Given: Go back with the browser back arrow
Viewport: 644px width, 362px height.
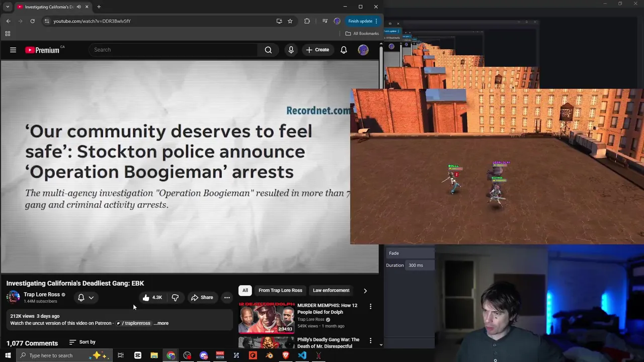Looking at the screenshot, I should click(8, 21).
